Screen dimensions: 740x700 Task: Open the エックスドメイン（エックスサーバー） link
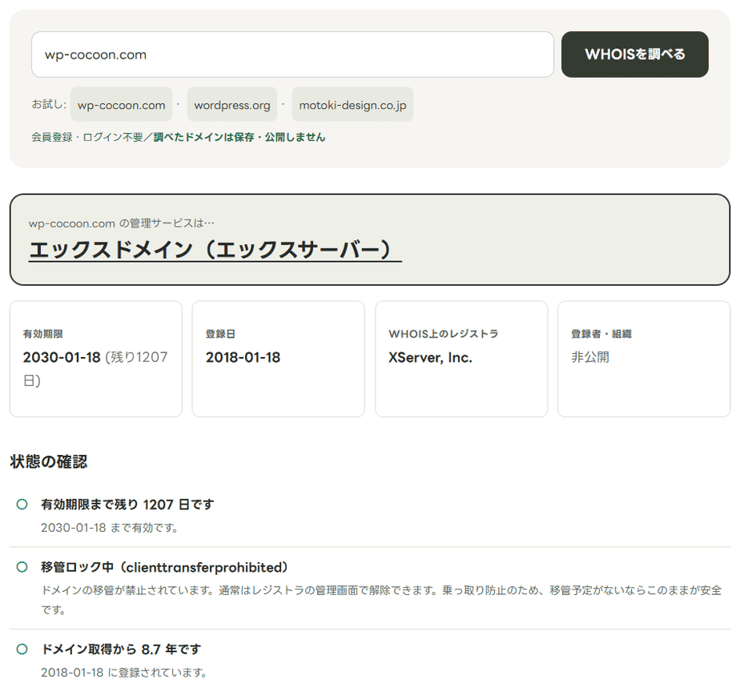click(x=215, y=249)
